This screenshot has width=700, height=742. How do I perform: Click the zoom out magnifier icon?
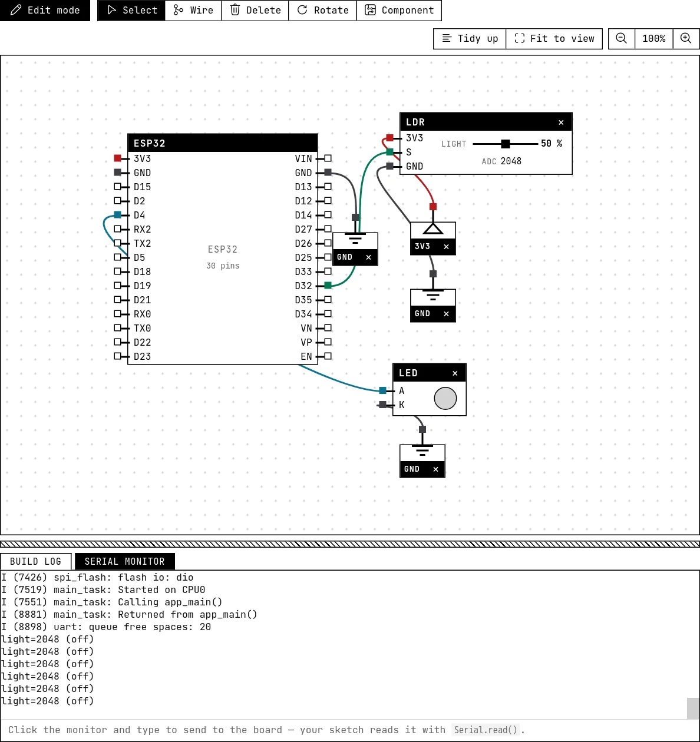(621, 38)
